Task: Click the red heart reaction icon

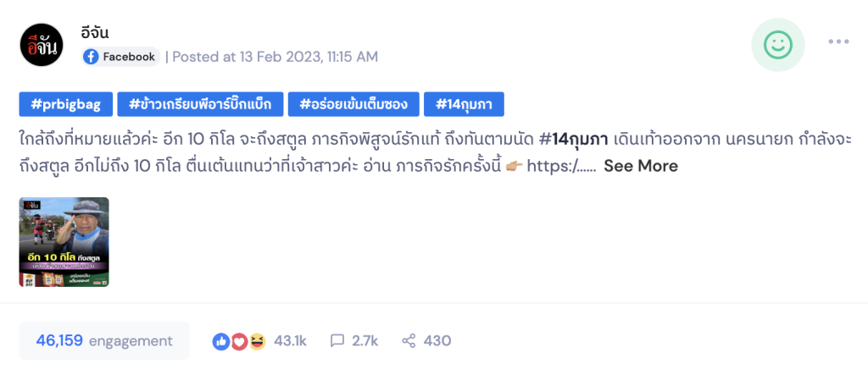Action: click(x=239, y=341)
